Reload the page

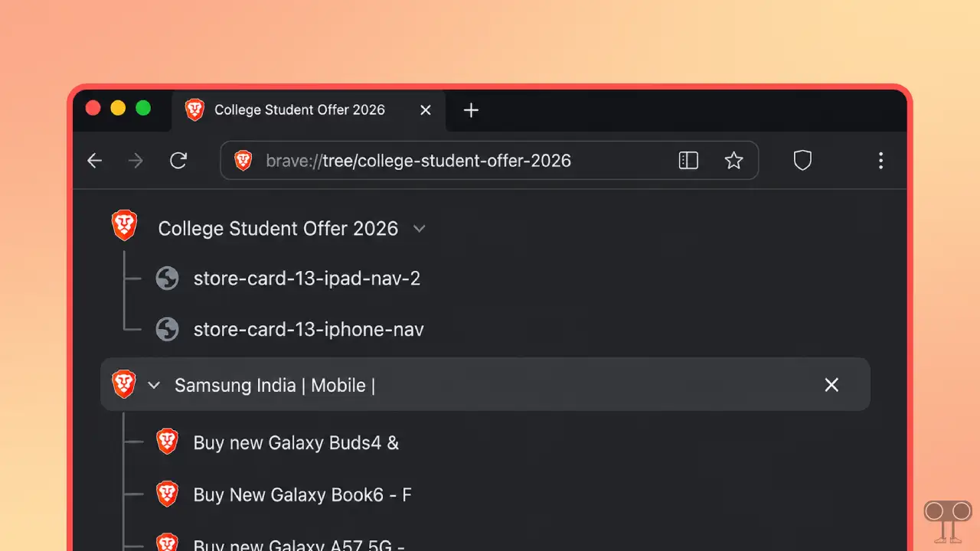tap(178, 161)
